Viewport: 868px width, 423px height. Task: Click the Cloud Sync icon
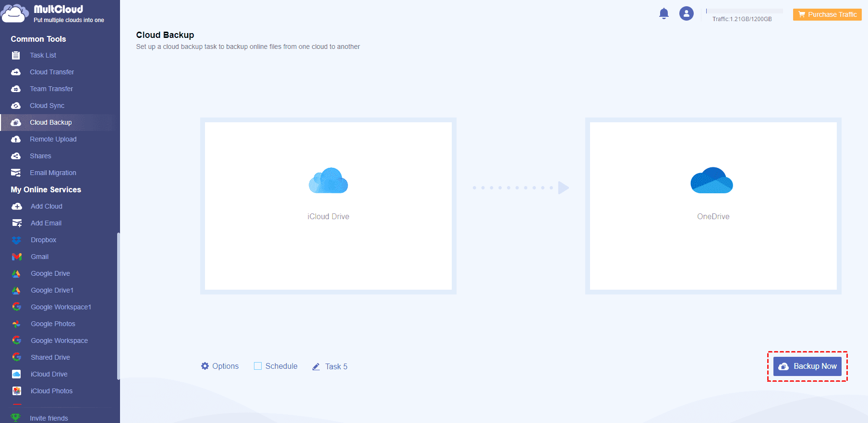pos(16,106)
